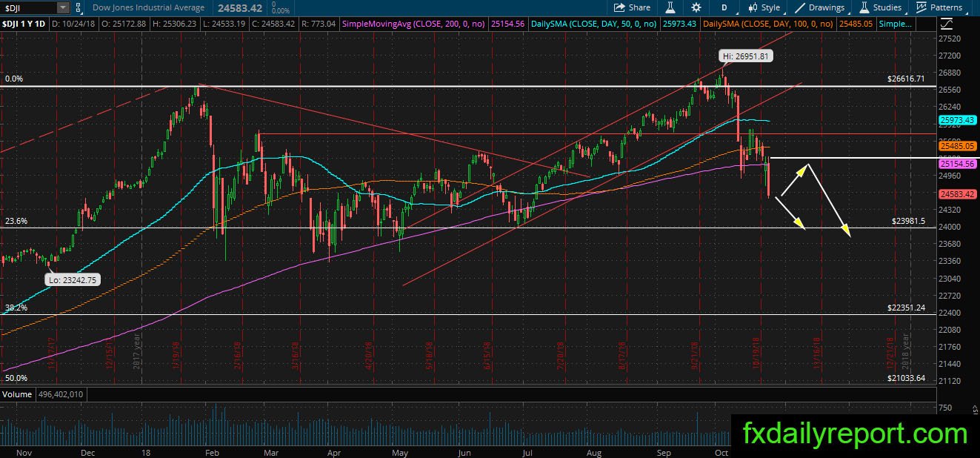Click the 12/21/18 expiration date marker

(x=890, y=353)
